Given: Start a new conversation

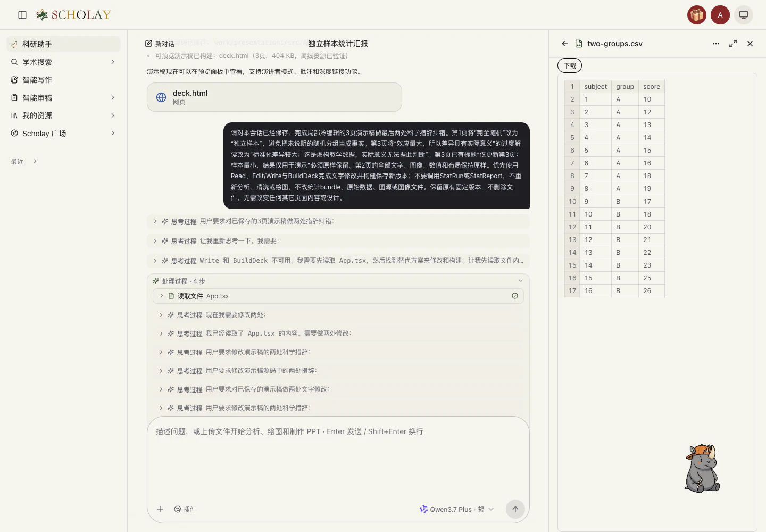Looking at the screenshot, I should [x=160, y=44].
